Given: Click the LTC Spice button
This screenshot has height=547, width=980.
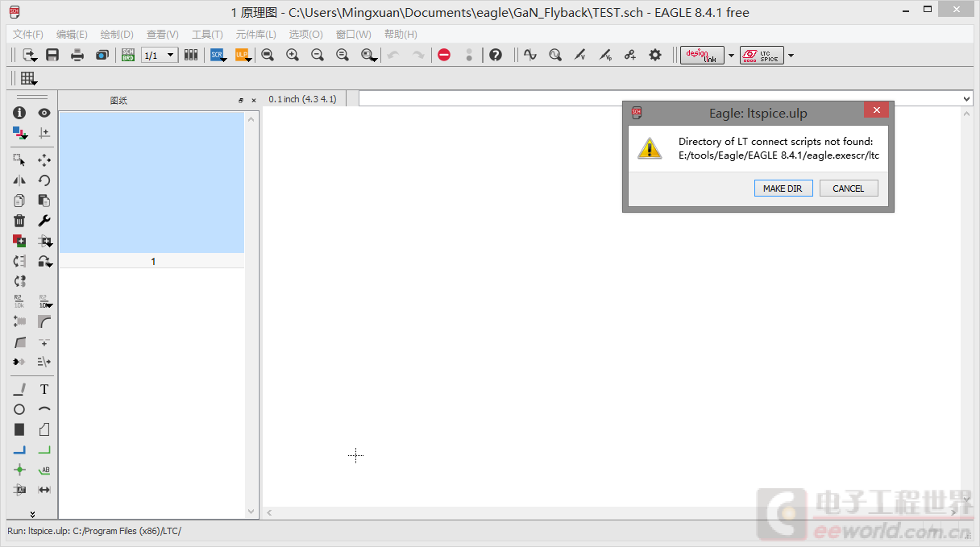Looking at the screenshot, I should (x=762, y=56).
